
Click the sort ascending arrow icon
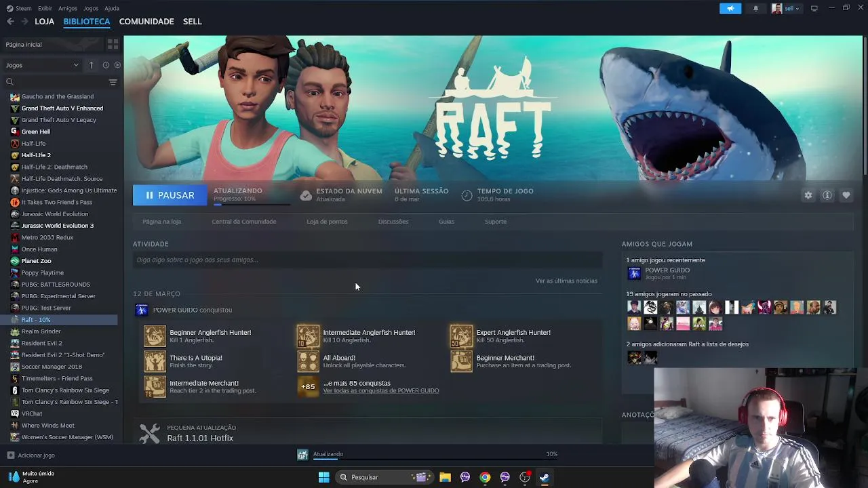click(92, 65)
